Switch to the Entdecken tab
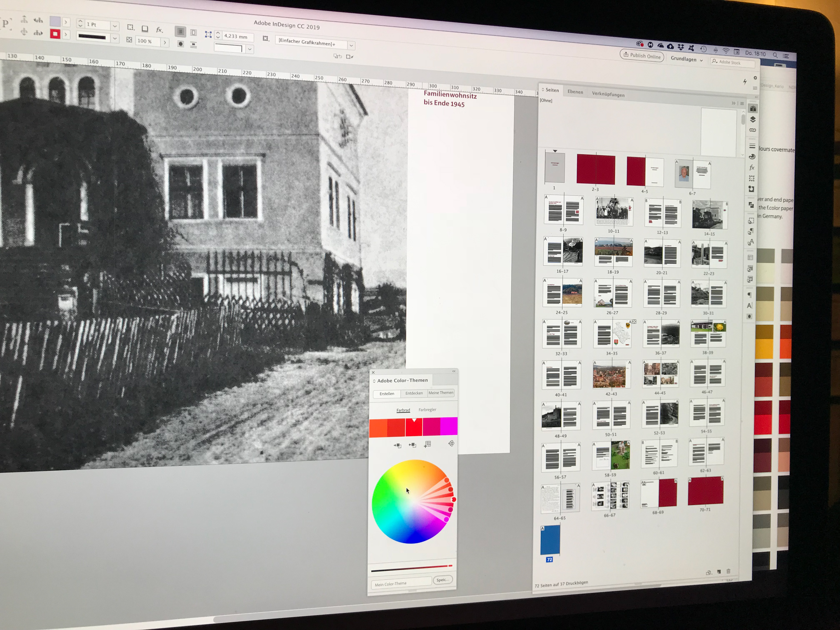Viewport: 840px width, 630px height. [414, 393]
